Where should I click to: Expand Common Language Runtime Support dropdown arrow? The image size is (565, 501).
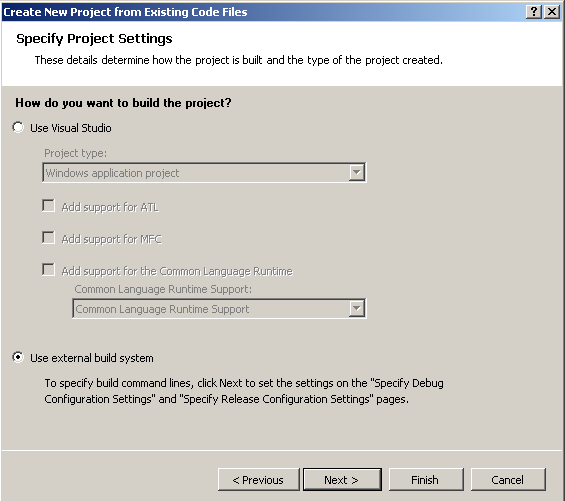coord(357,309)
